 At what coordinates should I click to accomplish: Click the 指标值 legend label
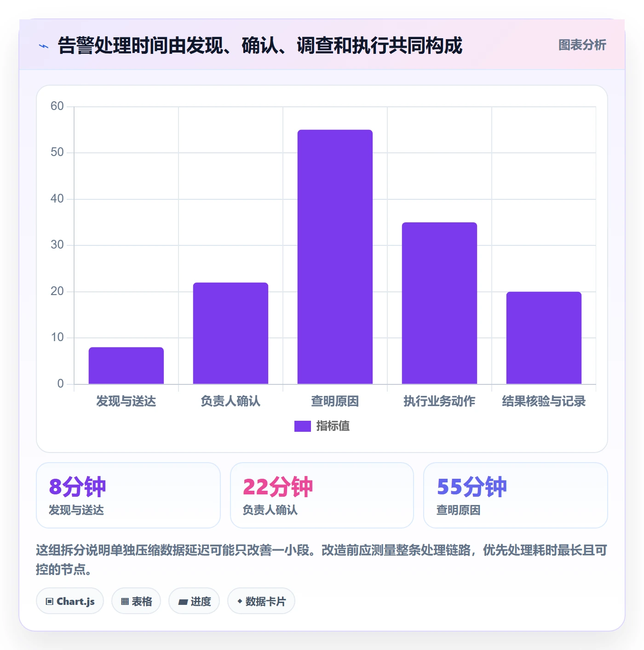333,426
